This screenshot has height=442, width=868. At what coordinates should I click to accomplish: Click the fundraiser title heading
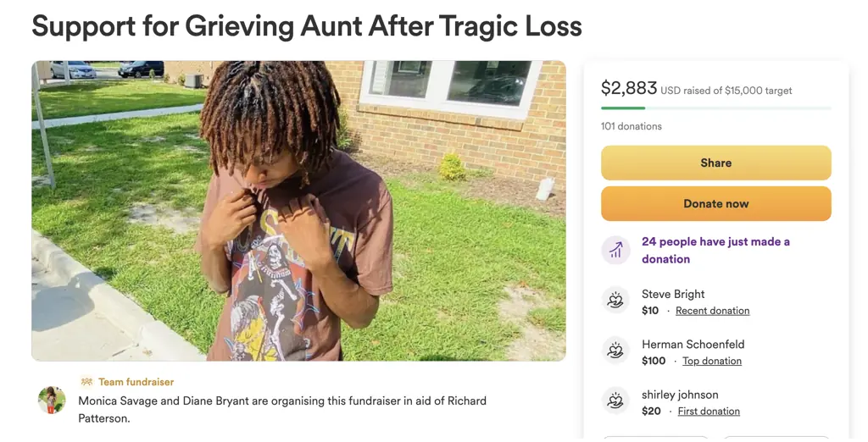(x=307, y=26)
